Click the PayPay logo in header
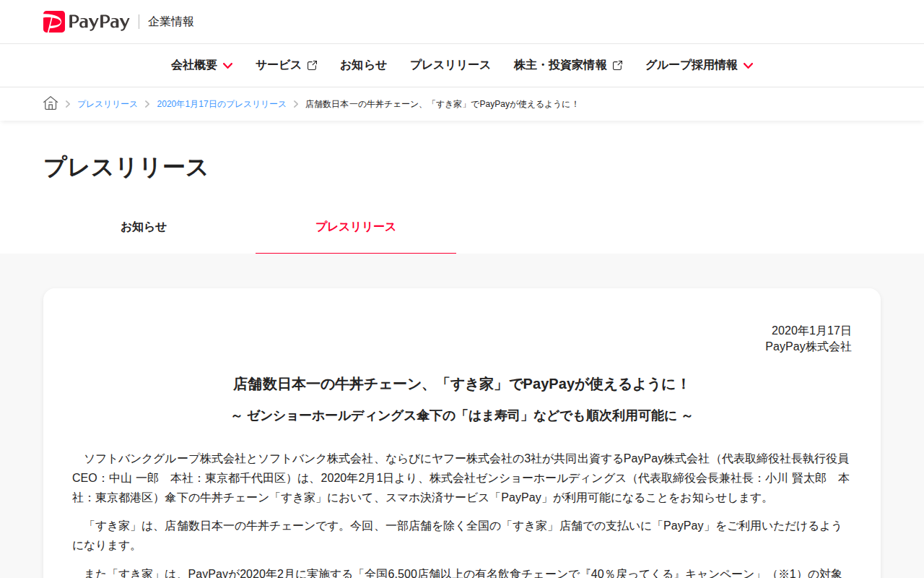 [86, 22]
